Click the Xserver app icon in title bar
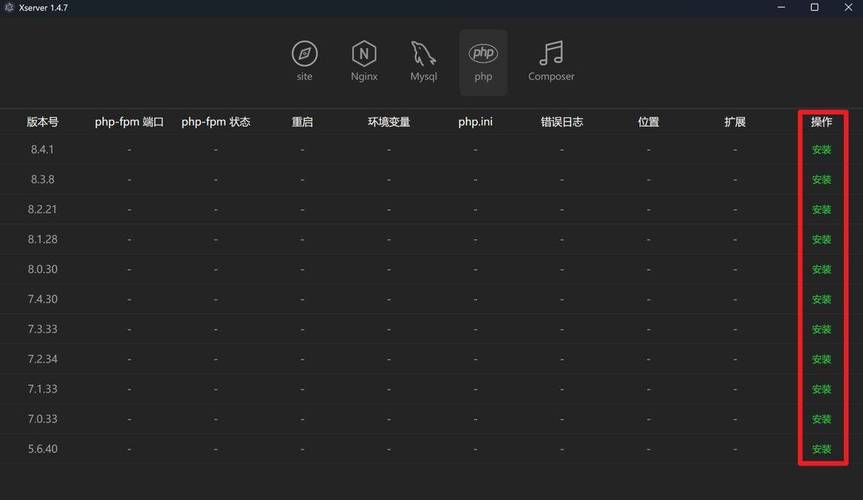 [9, 7]
